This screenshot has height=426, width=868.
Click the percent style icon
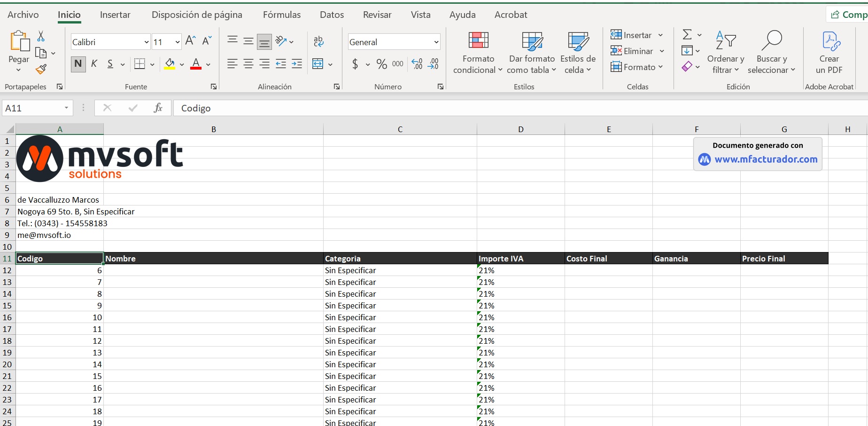pos(382,64)
